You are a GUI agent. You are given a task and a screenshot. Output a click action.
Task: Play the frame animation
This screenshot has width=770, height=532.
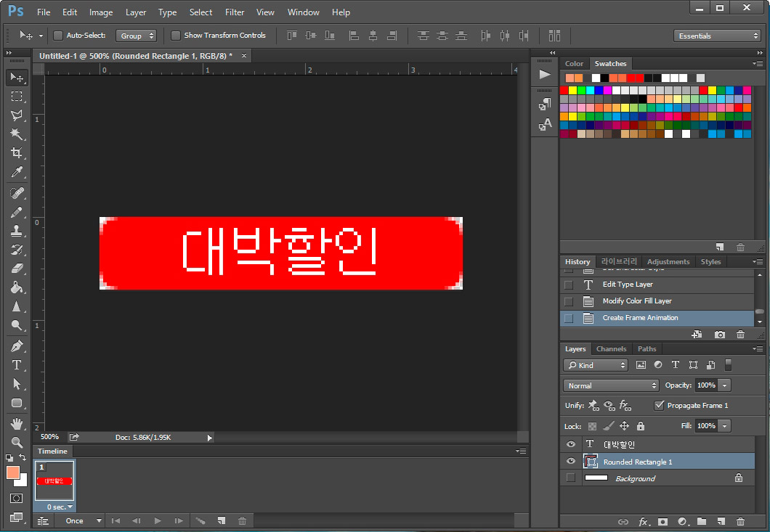pyautogui.click(x=158, y=520)
